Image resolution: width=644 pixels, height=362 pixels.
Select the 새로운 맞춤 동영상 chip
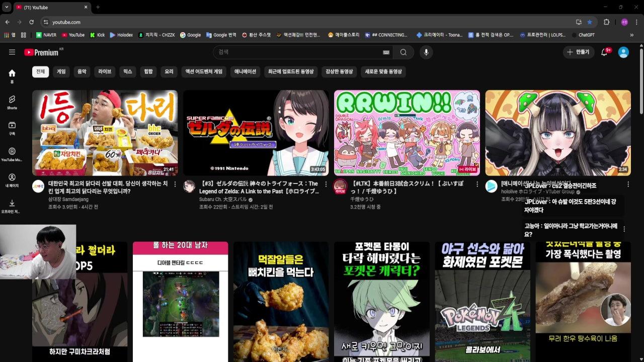383,72
